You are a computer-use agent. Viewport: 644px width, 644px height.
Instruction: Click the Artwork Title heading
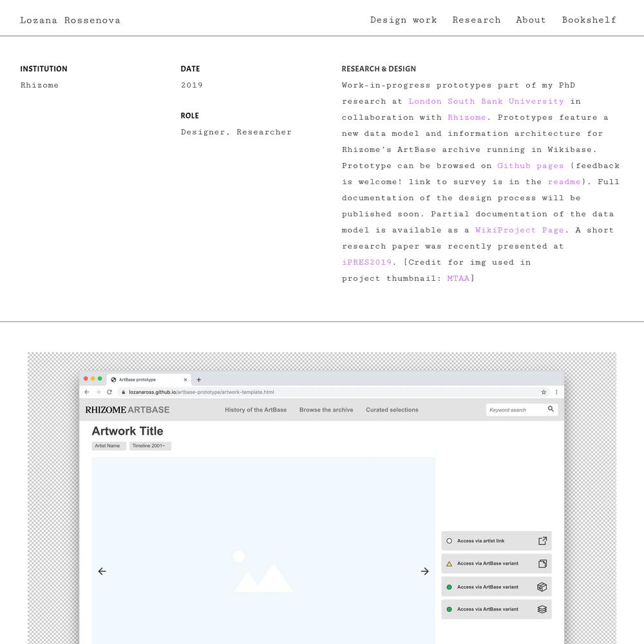click(128, 431)
